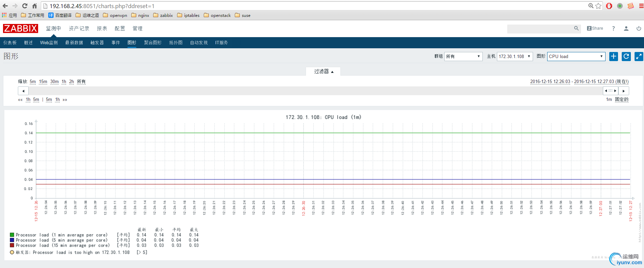Switch to 拓扑图 maps tab
Screen dimensions: 644x268
coord(176,43)
